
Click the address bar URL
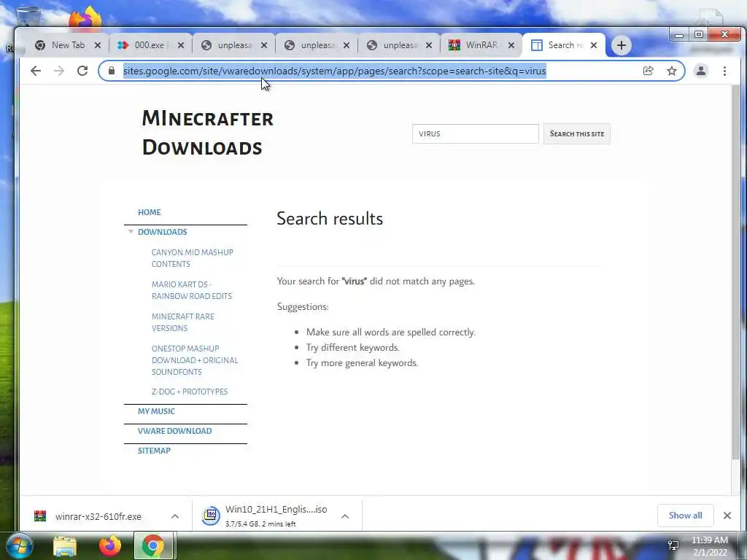(334, 71)
